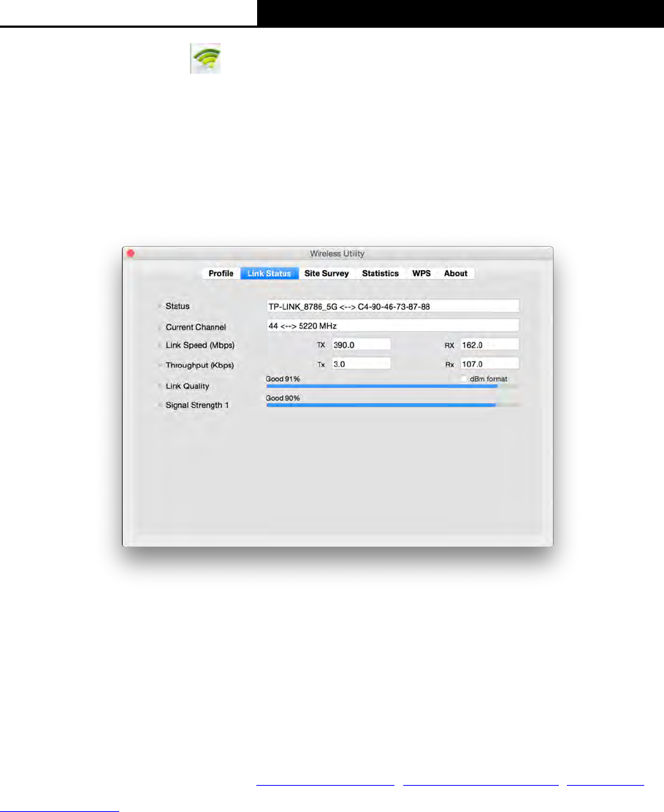Click the Throughput (Kbps) label
The image size is (664, 812).
(x=199, y=365)
